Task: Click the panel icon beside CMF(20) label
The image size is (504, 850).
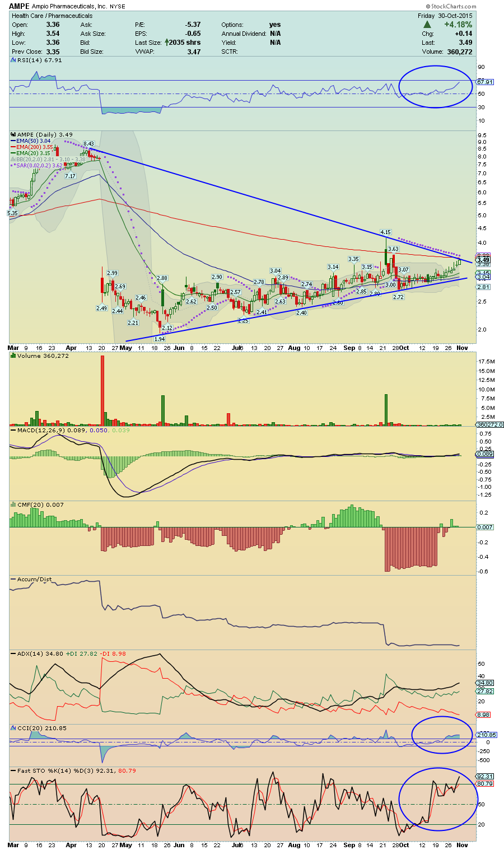Action: click(14, 505)
